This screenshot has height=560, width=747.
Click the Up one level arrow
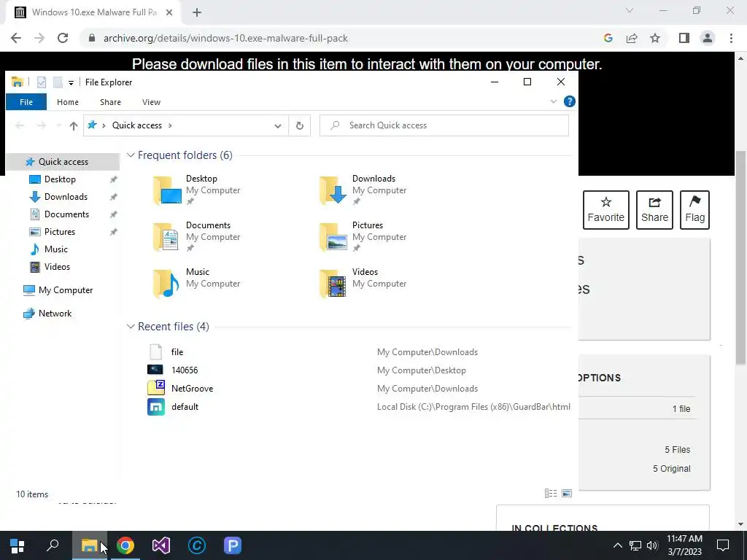(x=74, y=125)
